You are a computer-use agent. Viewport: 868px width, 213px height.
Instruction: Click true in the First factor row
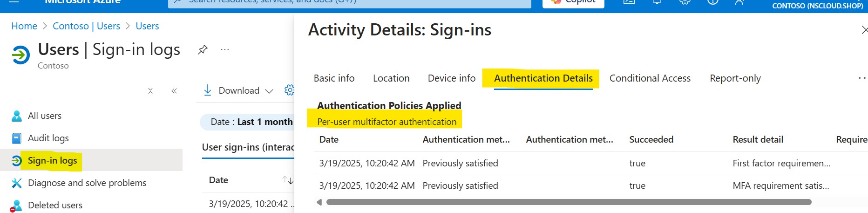pyautogui.click(x=637, y=164)
